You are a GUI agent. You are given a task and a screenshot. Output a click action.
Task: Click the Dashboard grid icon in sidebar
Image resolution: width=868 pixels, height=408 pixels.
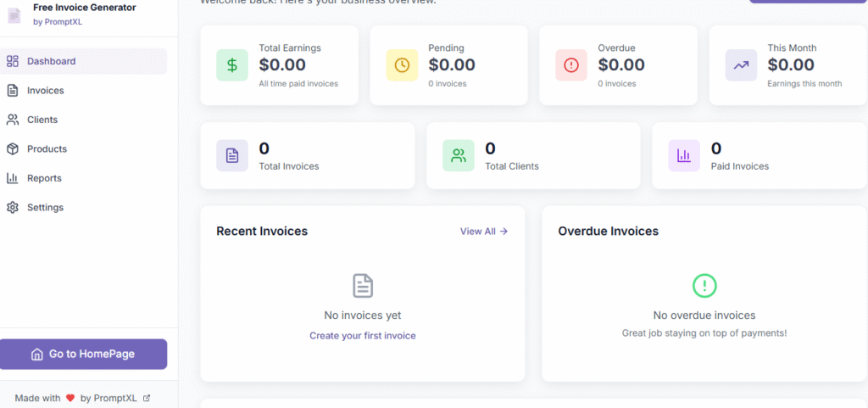pyautogui.click(x=12, y=61)
